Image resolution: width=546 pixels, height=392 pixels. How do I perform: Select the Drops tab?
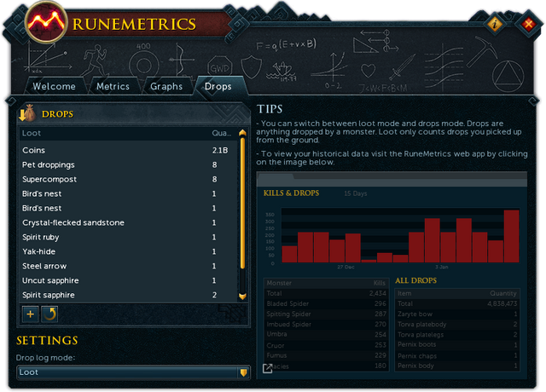[218, 86]
